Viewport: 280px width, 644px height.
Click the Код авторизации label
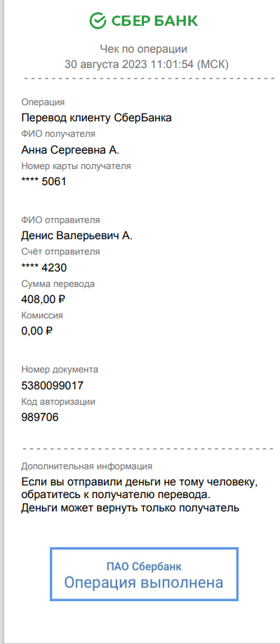(x=58, y=402)
